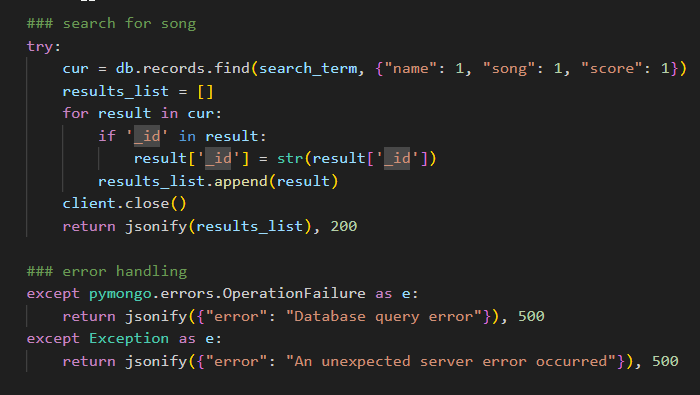The width and height of the screenshot is (700, 395).
Task: Click the "song" projection key
Action: click(508, 68)
